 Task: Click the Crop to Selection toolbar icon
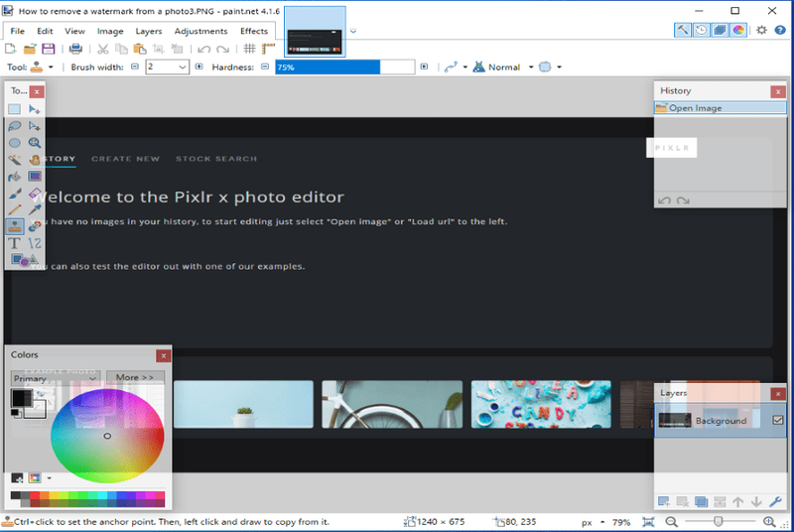tap(158, 49)
